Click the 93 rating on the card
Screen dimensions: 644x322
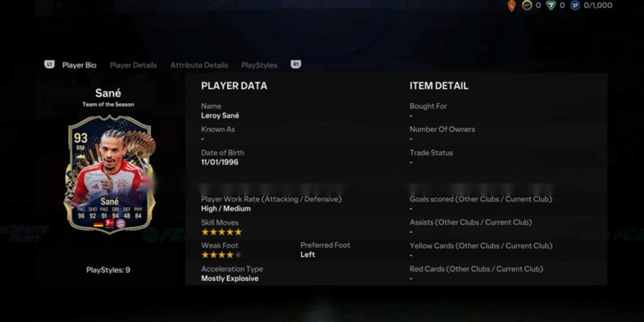(x=80, y=138)
